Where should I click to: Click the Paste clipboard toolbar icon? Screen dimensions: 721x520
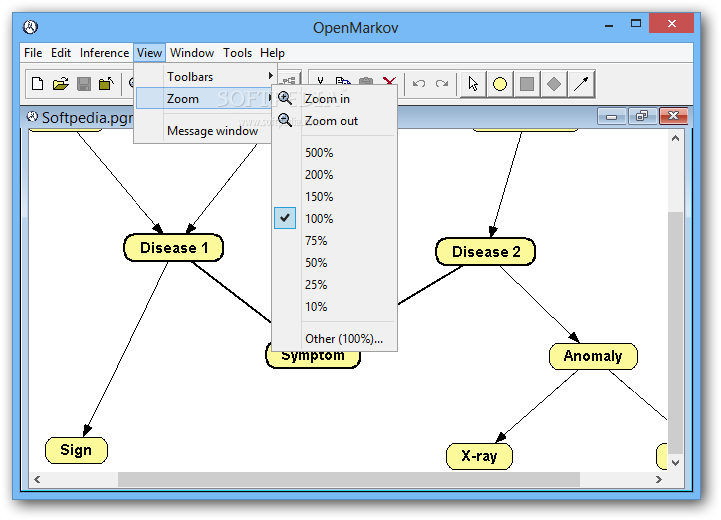[366, 81]
